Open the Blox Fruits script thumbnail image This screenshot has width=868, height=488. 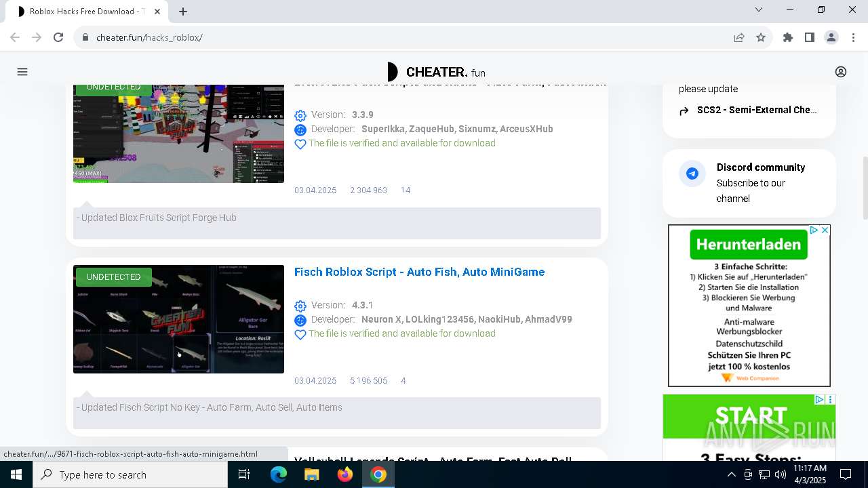point(178,134)
